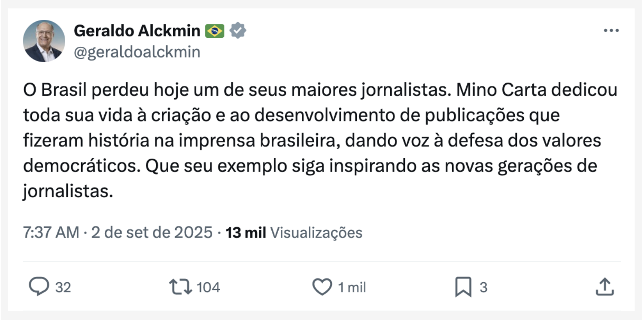Click the final word jornalistas. in the post
644x320 pixels.
[x=68, y=191]
